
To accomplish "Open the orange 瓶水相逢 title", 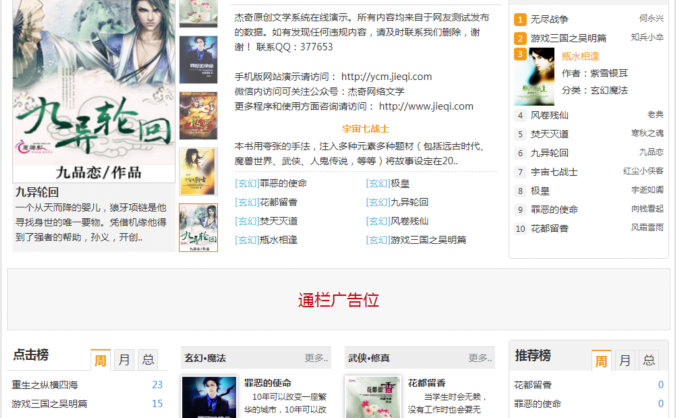I will pyautogui.click(x=580, y=56).
